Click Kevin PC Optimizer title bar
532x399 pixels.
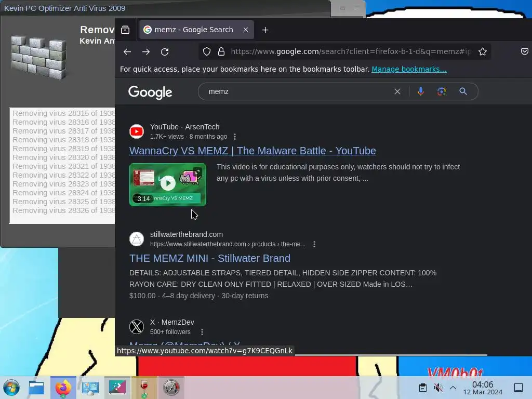point(165,8)
